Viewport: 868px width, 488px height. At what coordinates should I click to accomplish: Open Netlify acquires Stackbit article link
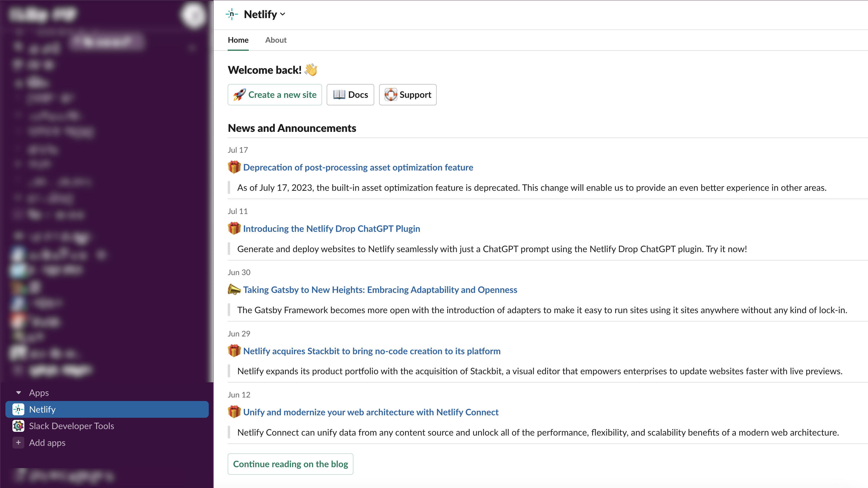click(x=372, y=351)
